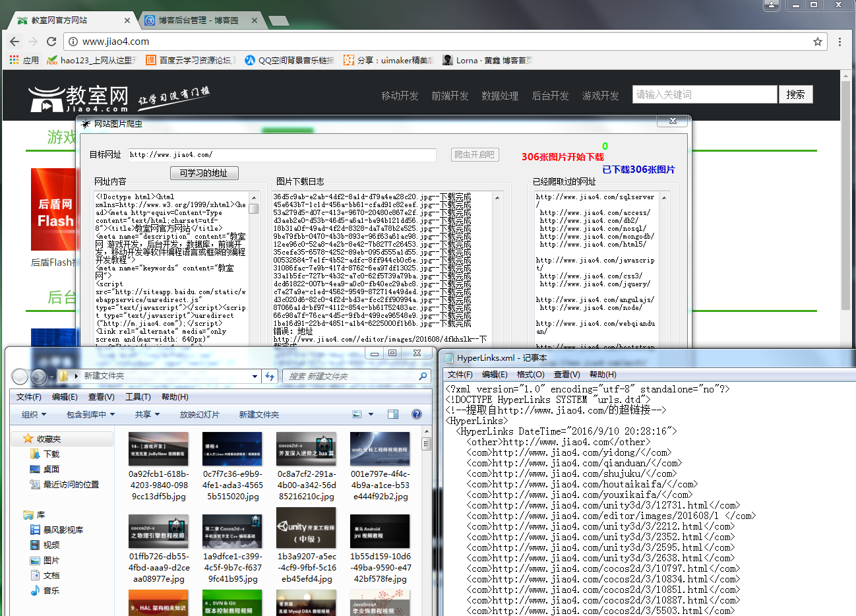The width and height of the screenshot is (856, 616).
Task: Open Notepad 帮助(H) menu
Action: click(603, 375)
